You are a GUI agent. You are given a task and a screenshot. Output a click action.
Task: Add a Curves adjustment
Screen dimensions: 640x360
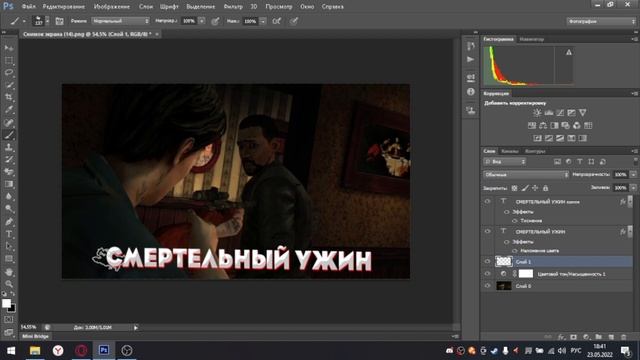coord(560,113)
